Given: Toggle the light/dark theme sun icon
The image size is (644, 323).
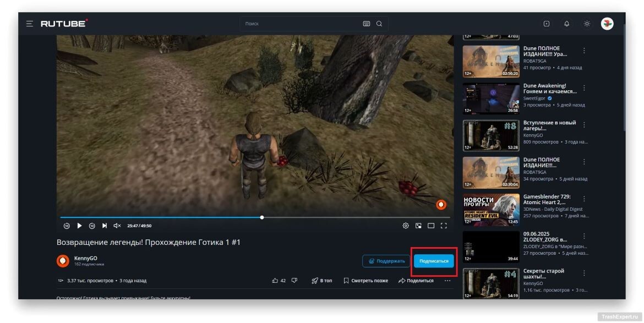Looking at the screenshot, I should (587, 24).
